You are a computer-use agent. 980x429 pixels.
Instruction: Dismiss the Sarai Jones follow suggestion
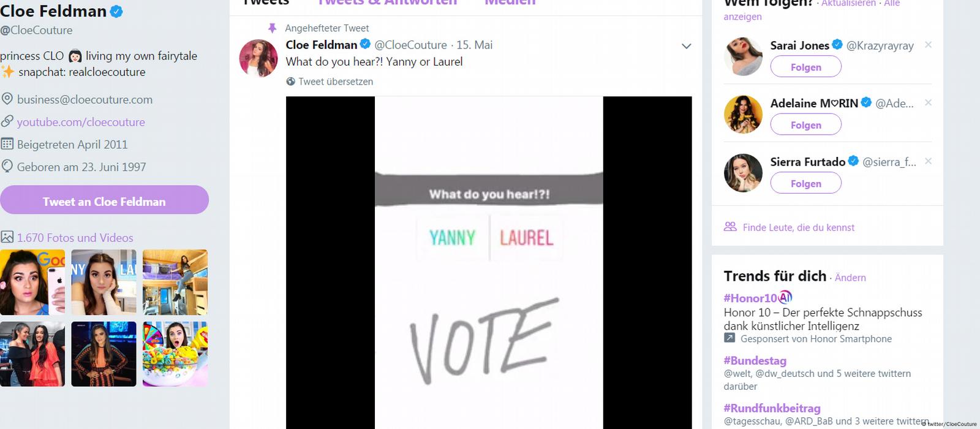pos(928,45)
